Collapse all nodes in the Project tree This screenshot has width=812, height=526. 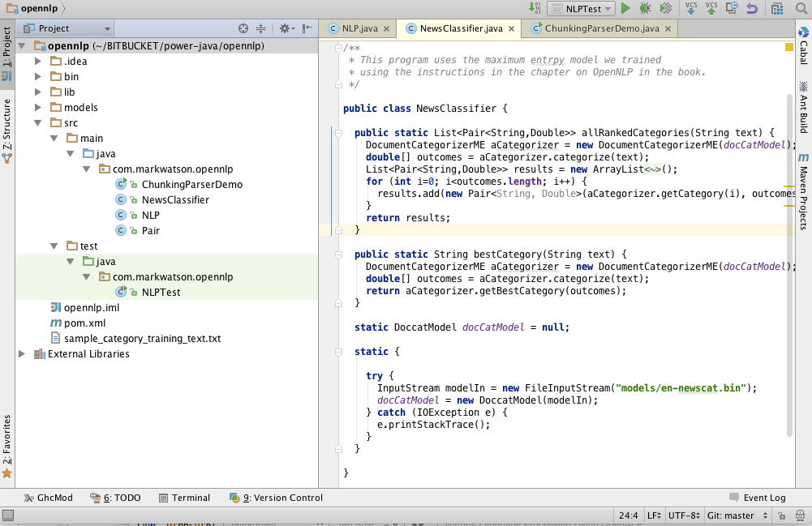(x=261, y=27)
